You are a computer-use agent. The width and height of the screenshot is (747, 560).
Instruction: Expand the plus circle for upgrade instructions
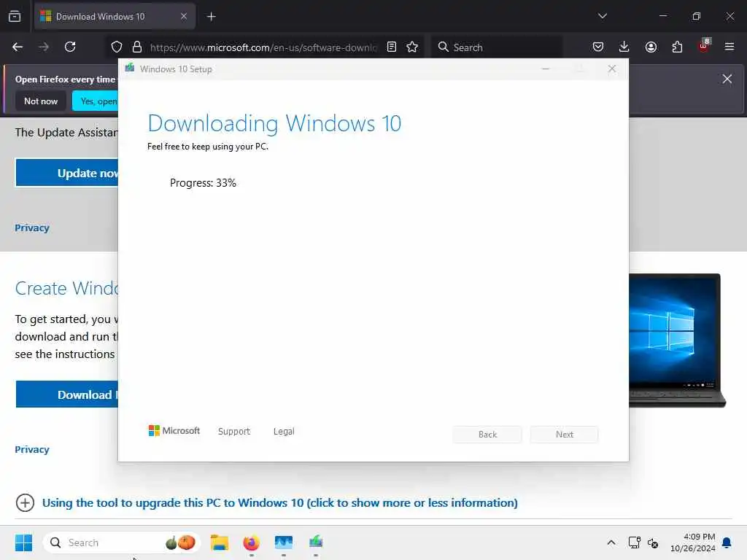pos(26,503)
